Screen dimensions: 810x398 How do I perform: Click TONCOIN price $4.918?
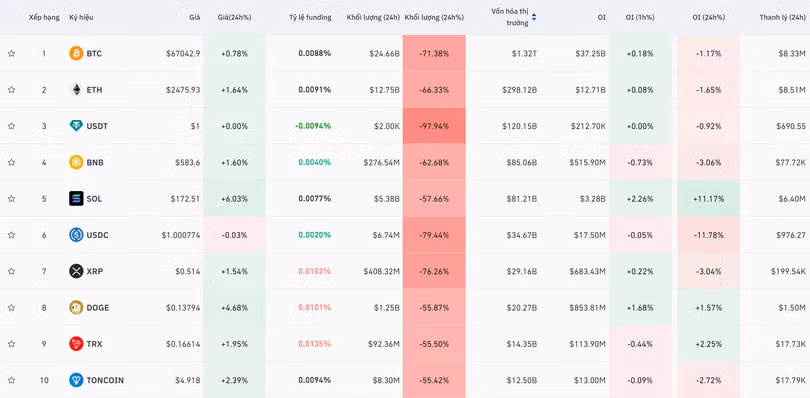[188, 380]
